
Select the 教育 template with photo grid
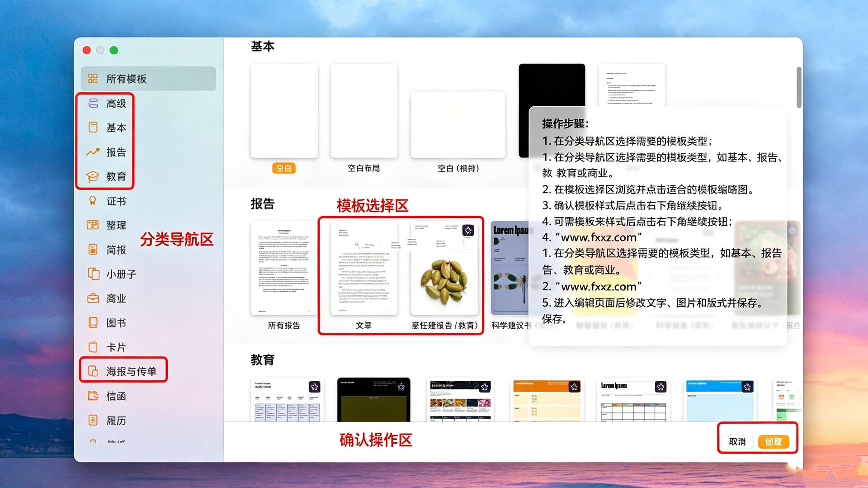pyautogui.click(x=460, y=400)
